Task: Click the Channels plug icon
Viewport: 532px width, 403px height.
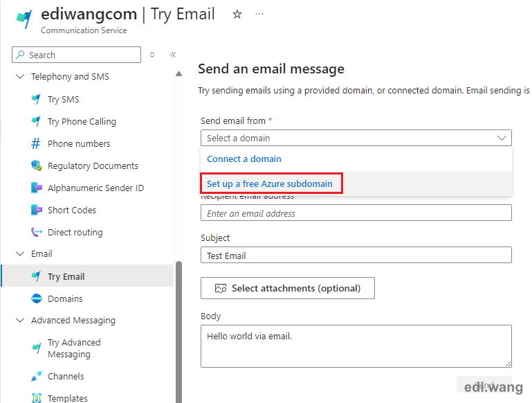Action: pyautogui.click(x=36, y=376)
